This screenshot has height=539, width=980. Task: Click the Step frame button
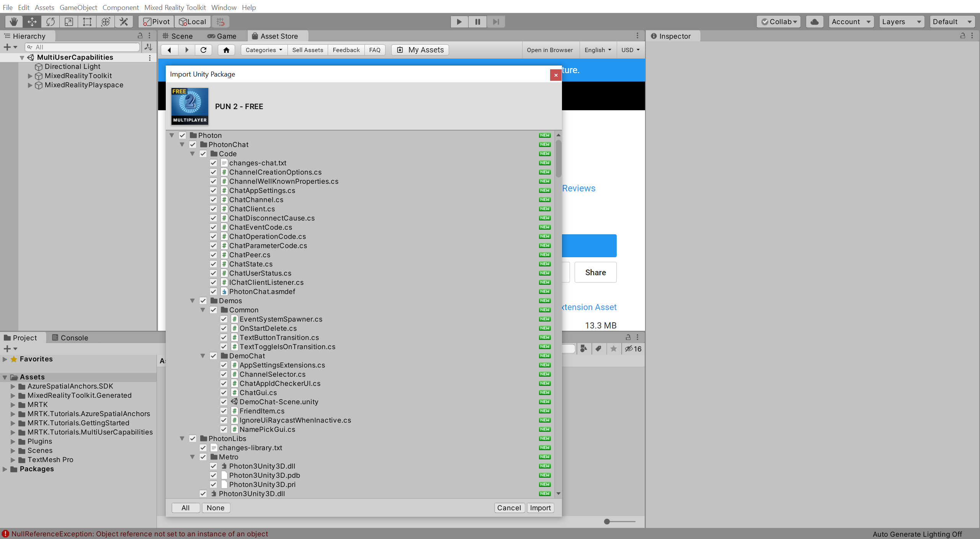point(496,21)
